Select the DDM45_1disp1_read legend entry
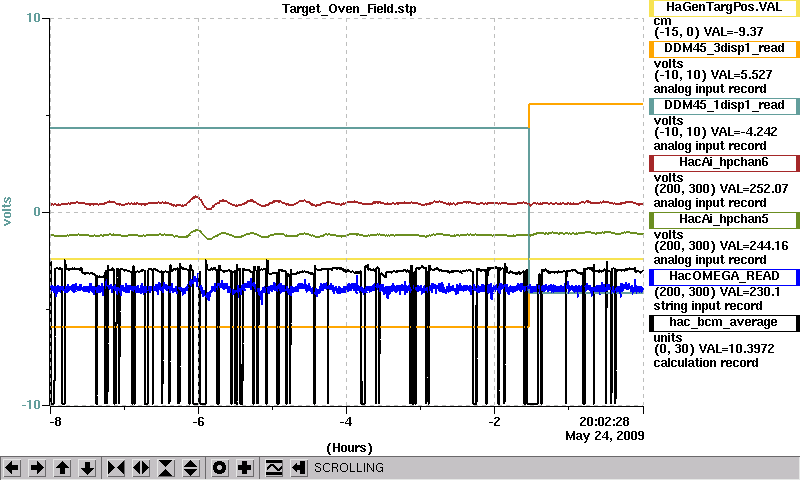This screenshot has width=800, height=480. (x=724, y=106)
